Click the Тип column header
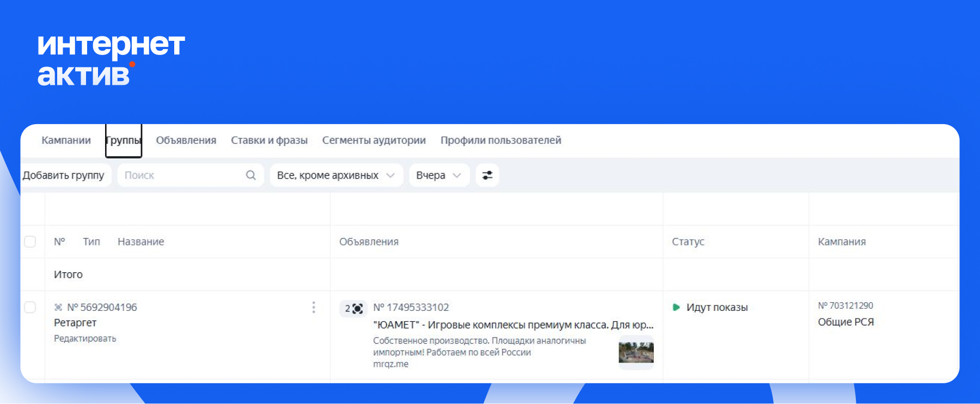The width and height of the screenshot is (980, 404). click(91, 242)
